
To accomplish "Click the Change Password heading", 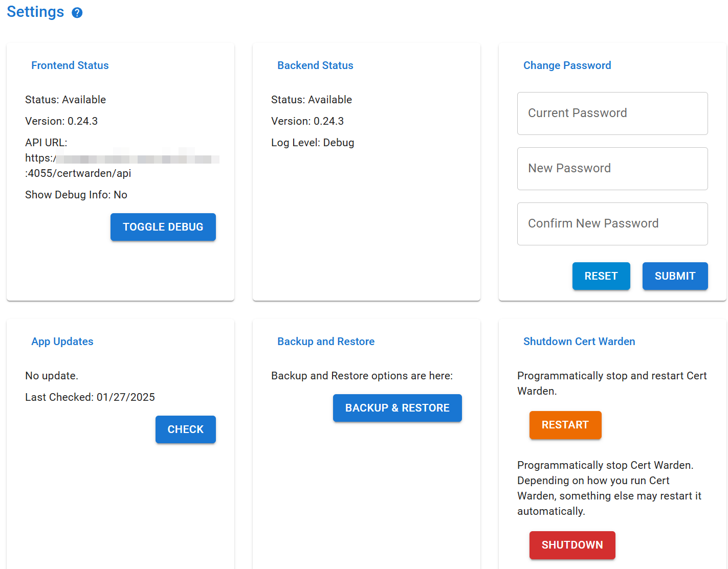I will pos(567,65).
